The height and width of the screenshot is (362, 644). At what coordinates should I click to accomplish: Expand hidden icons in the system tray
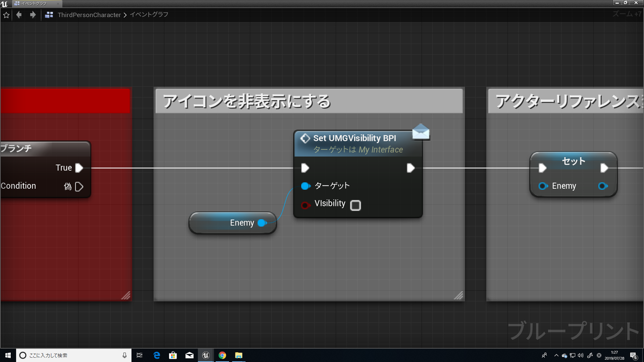tap(557, 355)
